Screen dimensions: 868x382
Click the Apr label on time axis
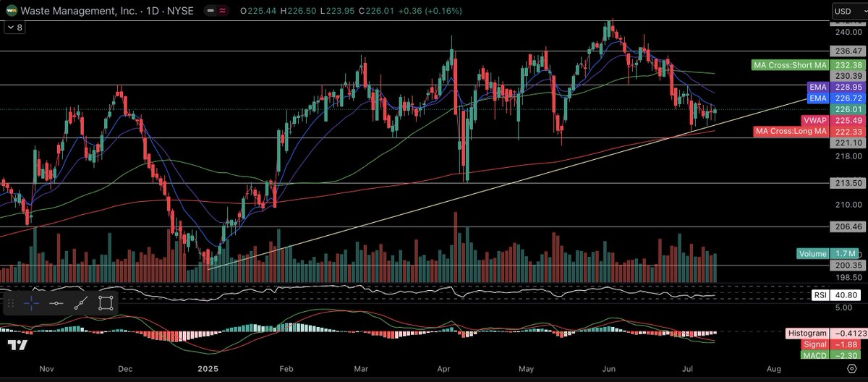coord(445,368)
